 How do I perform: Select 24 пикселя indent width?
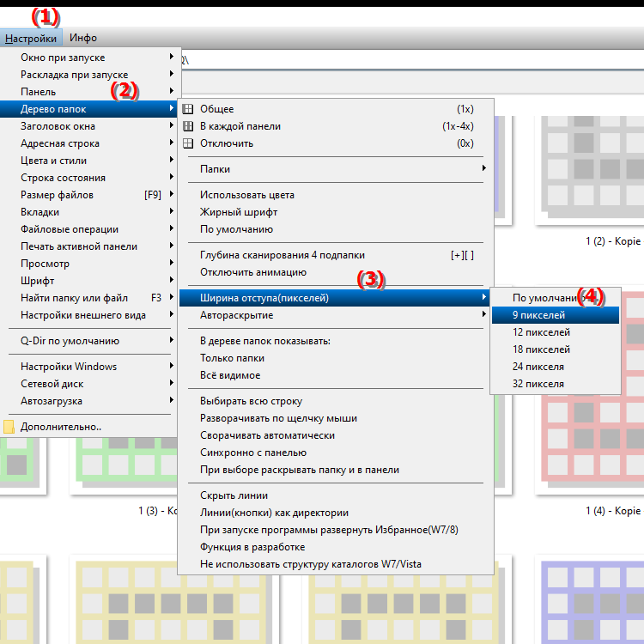pyautogui.click(x=556, y=367)
